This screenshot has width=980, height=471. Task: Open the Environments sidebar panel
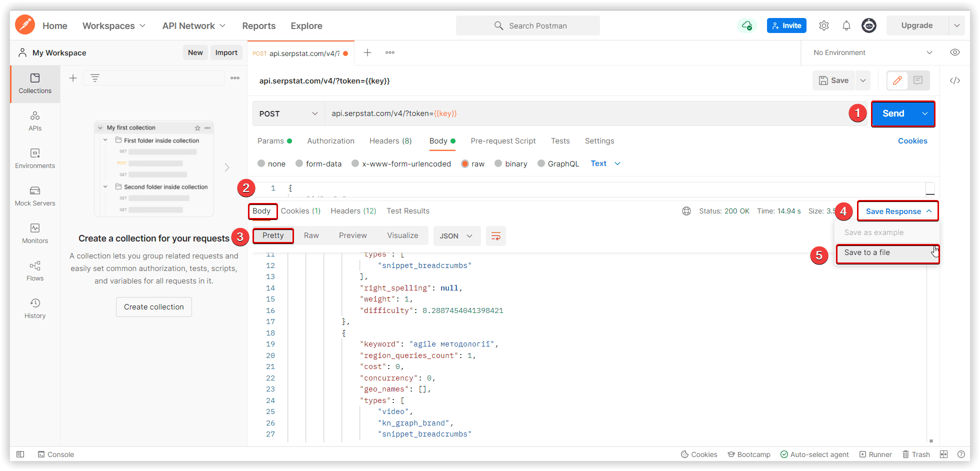35,158
